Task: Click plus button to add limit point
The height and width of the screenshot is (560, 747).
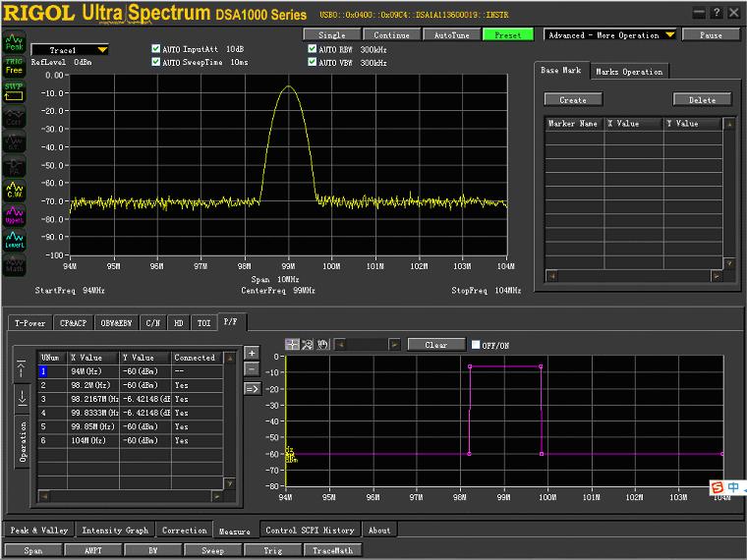Action: tap(252, 353)
